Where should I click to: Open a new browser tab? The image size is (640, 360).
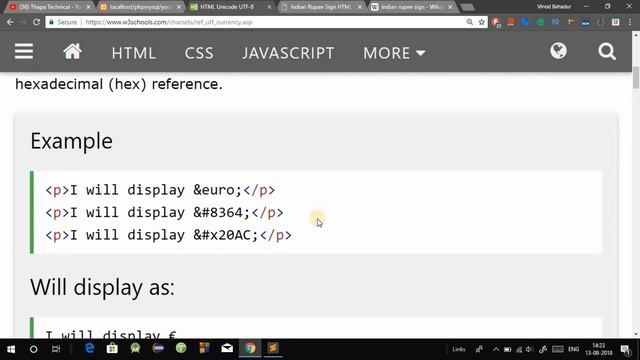pos(467,7)
